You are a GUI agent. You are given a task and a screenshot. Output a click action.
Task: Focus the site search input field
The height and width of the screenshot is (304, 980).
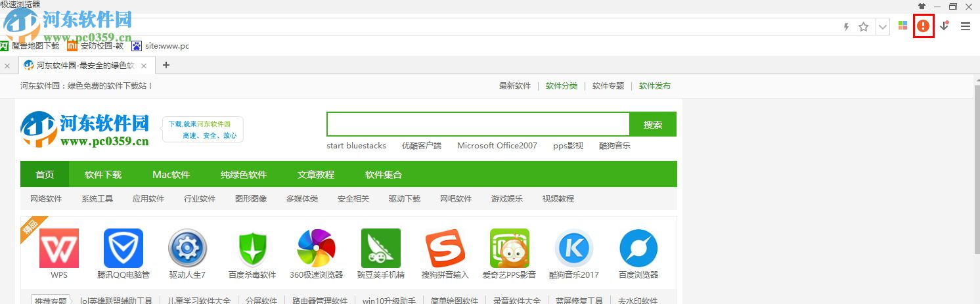(x=478, y=125)
